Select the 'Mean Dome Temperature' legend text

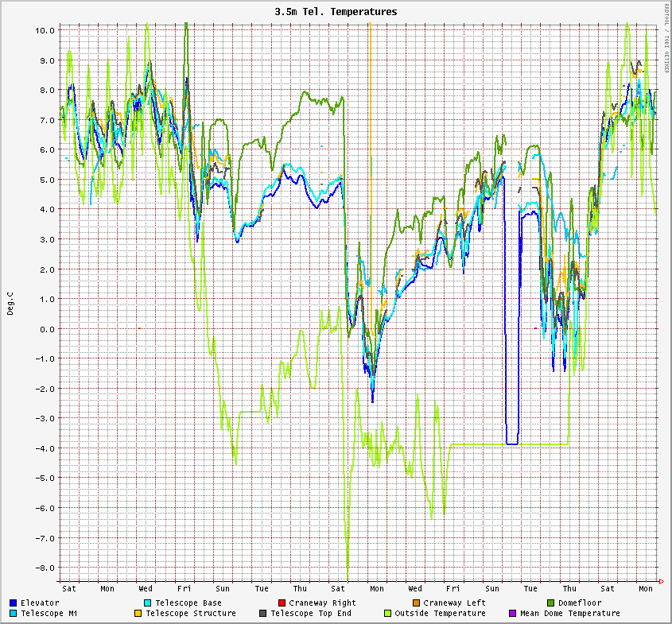(569, 614)
